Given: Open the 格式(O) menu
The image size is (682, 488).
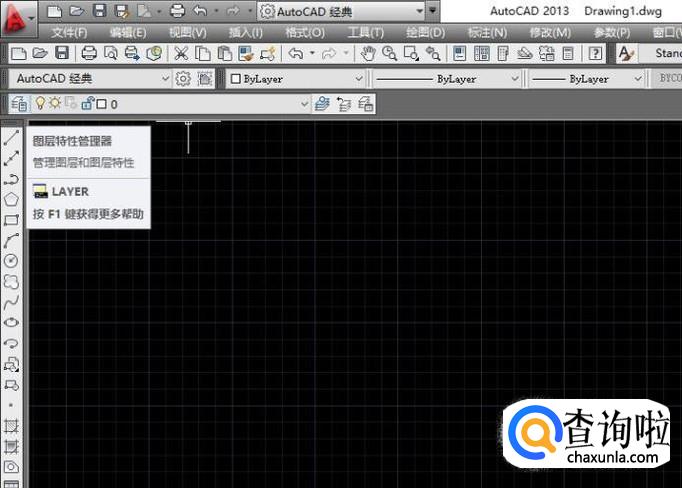Looking at the screenshot, I should click(305, 33).
